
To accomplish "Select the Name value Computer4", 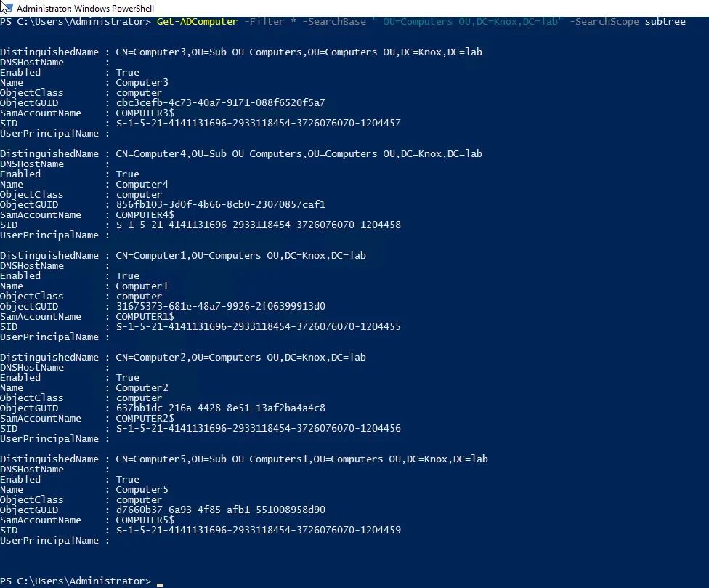I will (x=142, y=185).
